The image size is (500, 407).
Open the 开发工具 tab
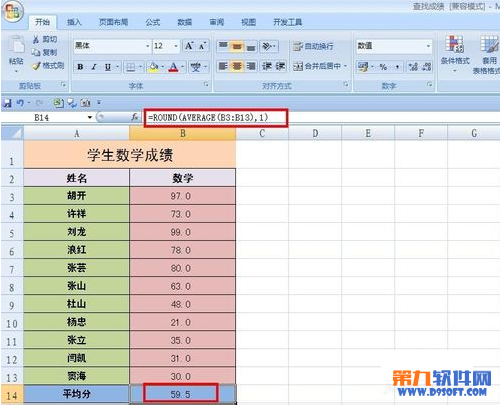[x=287, y=22]
